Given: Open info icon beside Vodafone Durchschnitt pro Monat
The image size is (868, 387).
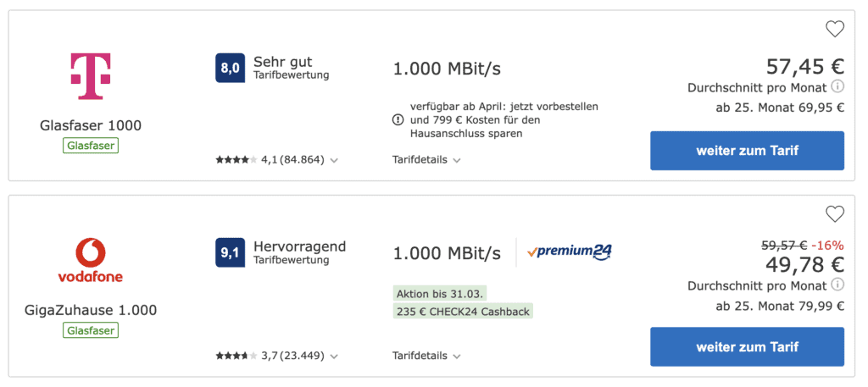Looking at the screenshot, I should (x=837, y=285).
